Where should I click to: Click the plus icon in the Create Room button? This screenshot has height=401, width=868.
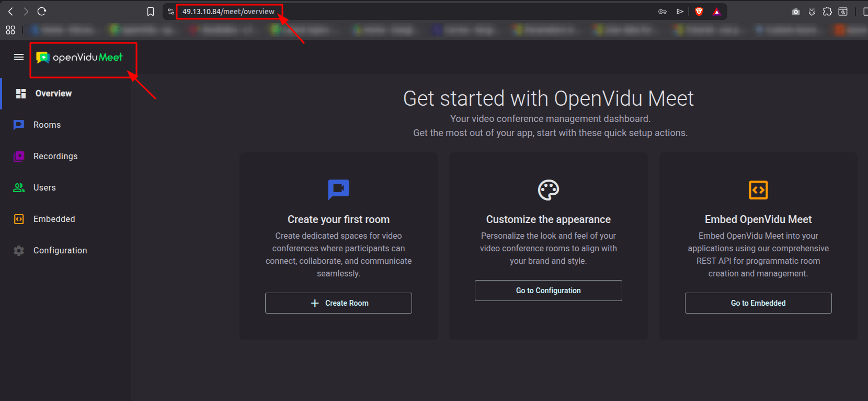click(x=315, y=303)
